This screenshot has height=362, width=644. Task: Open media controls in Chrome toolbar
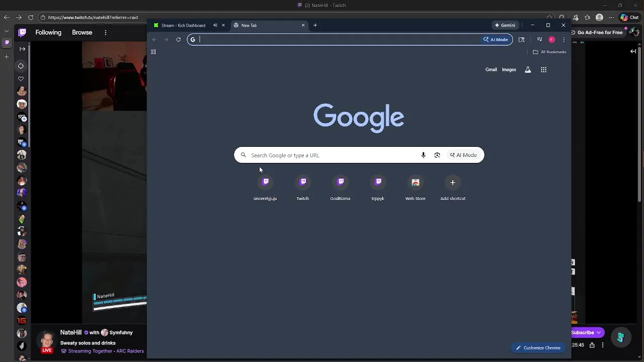tap(539, 39)
